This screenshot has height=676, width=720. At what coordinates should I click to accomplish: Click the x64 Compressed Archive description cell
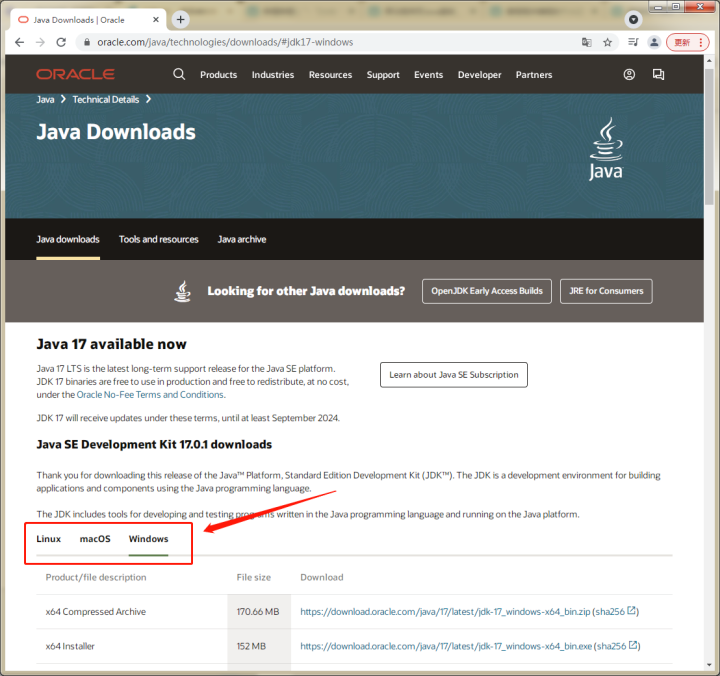coord(132,612)
